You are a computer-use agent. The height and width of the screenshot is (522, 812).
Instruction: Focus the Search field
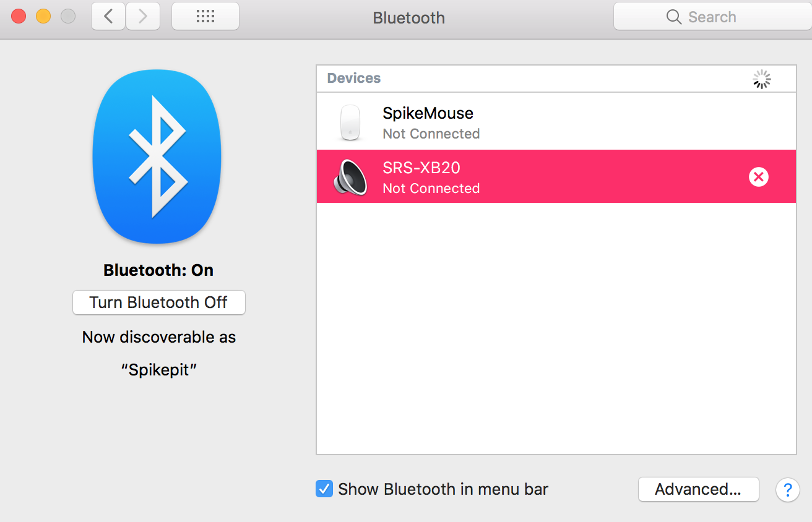[x=712, y=17]
